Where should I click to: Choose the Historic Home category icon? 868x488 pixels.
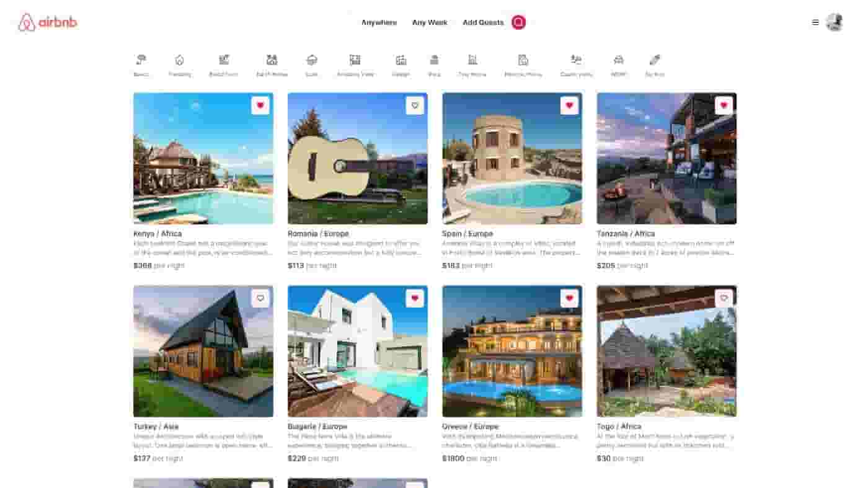click(523, 60)
